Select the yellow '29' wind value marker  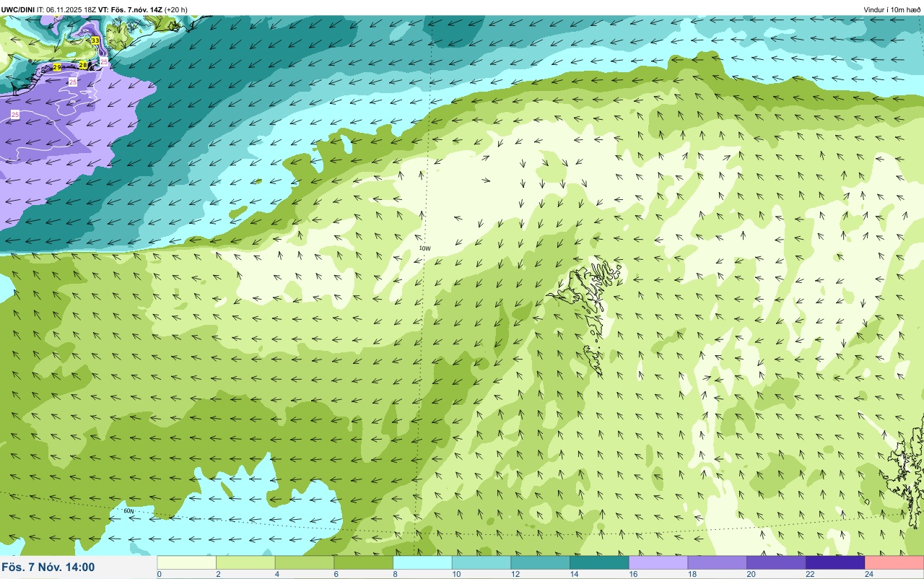click(57, 67)
